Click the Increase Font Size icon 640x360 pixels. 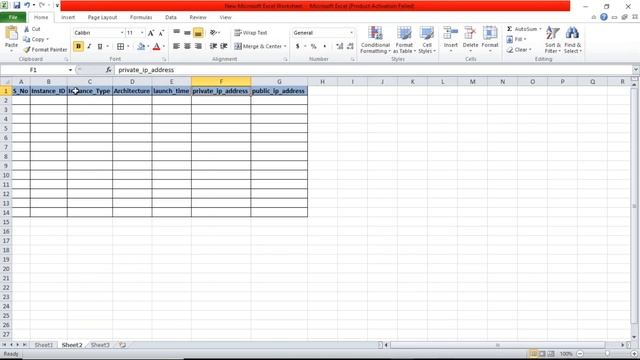pos(151,33)
